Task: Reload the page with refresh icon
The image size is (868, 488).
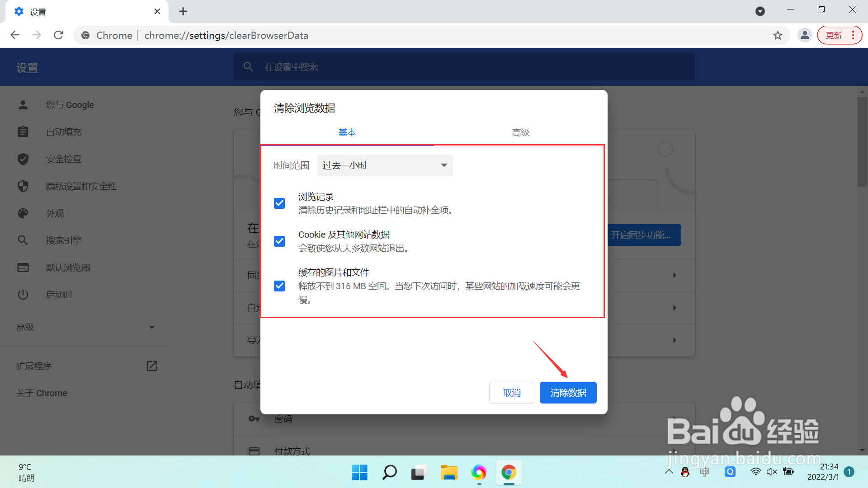Action: (x=58, y=35)
